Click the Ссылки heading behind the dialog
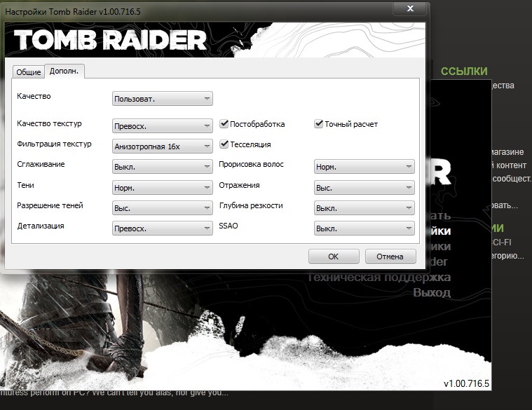 (x=464, y=71)
